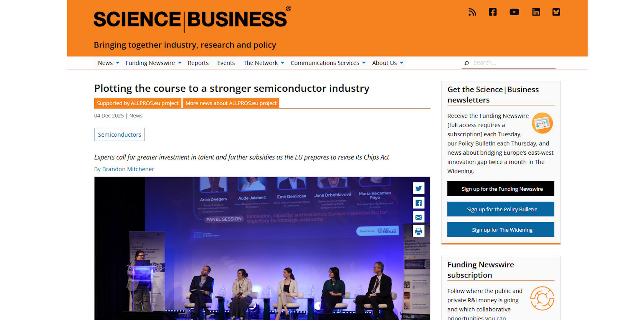The height and width of the screenshot is (320, 644).
Task: Click the Bluesky social icon
Action: 556,12
